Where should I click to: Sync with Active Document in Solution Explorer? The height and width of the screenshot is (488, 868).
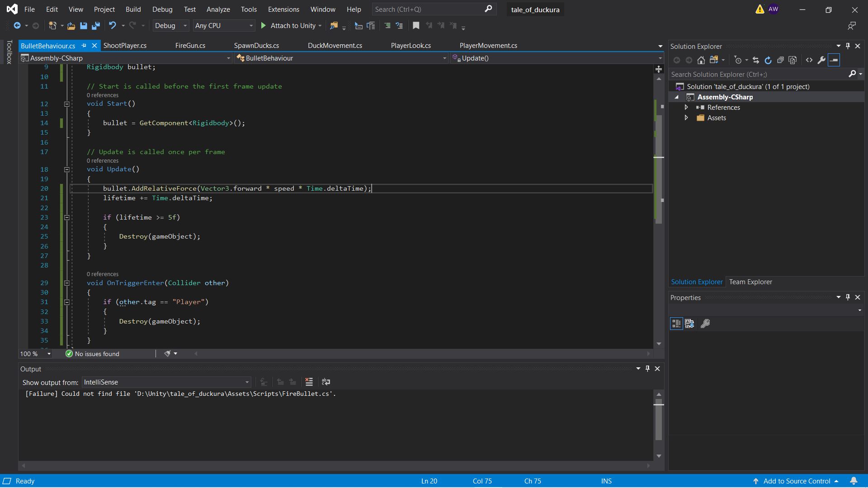(x=756, y=60)
